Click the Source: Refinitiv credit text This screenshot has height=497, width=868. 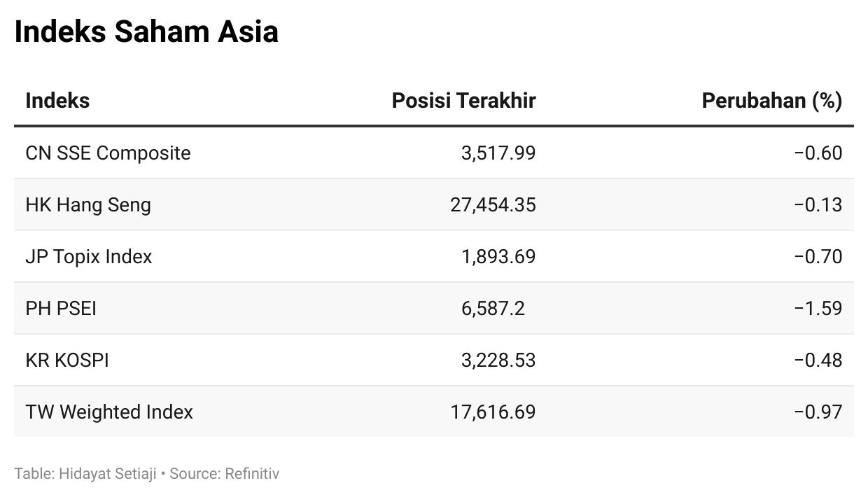click(x=225, y=474)
